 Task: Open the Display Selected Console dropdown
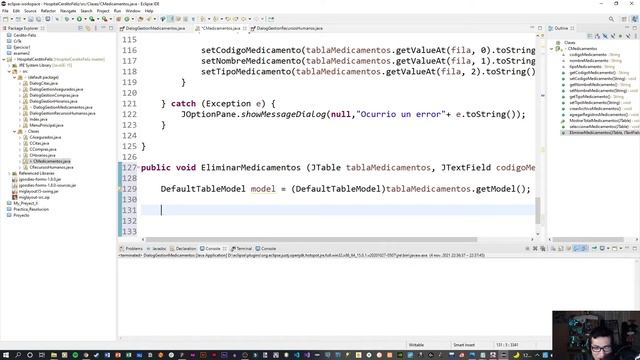[608, 248]
